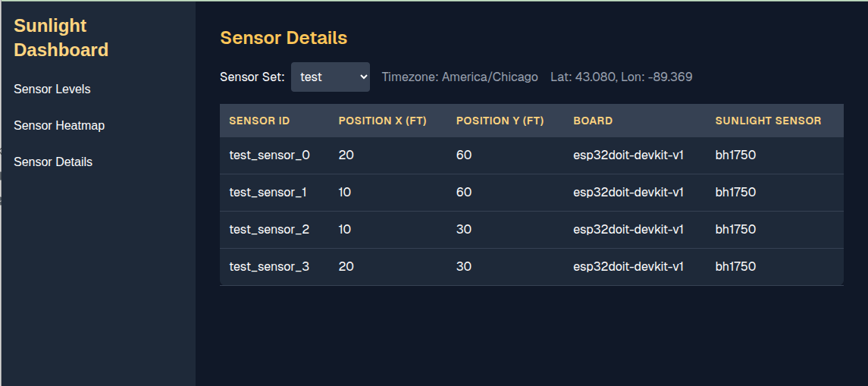
Task: Click the Sunlight Sensor column header
Action: pos(768,121)
